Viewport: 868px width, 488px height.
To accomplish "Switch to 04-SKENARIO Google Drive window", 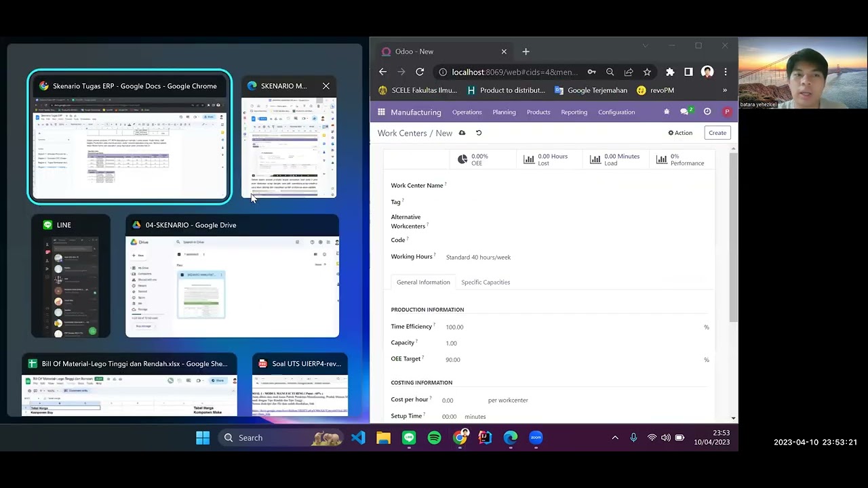I will [x=232, y=276].
